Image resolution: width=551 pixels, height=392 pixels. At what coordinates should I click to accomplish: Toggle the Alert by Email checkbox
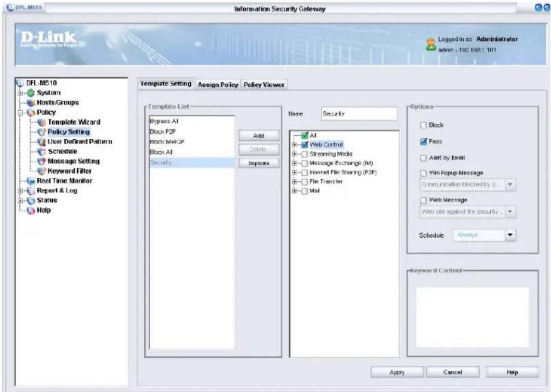coord(424,158)
